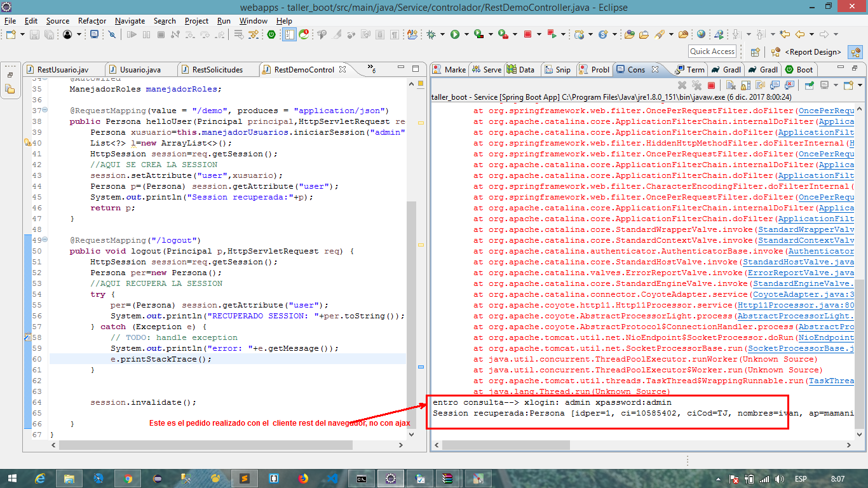Open the Open Console dropdown arrow

tap(860, 85)
